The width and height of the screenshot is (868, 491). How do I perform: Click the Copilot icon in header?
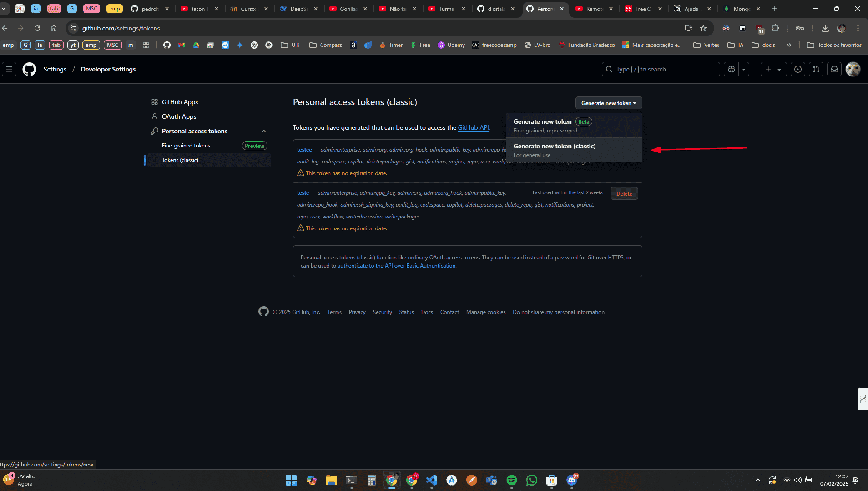(x=732, y=69)
